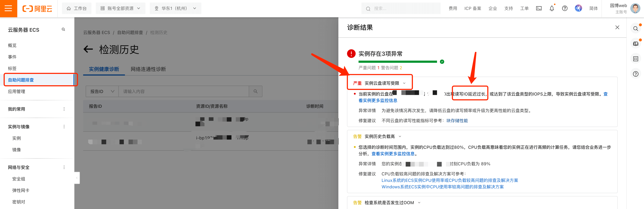
Task: Open the checklist icon in the right sidebar
Action: pos(636,59)
